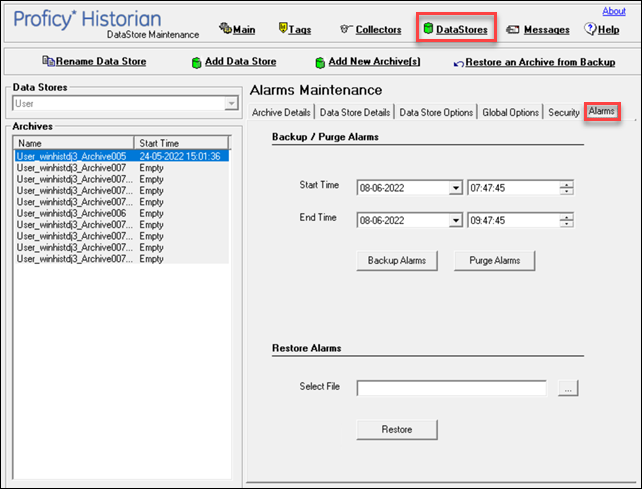The height and width of the screenshot is (489, 642).
Task: Increment End Time with the spinner up arrow
Action: [x=567, y=217]
